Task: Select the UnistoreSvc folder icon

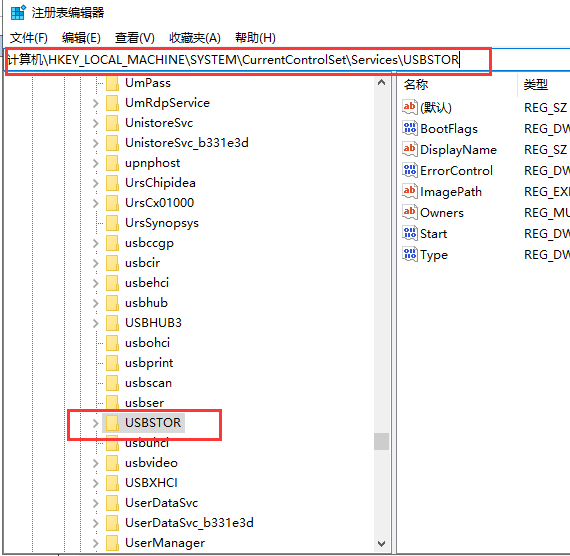Action: (x=112, y=123)
